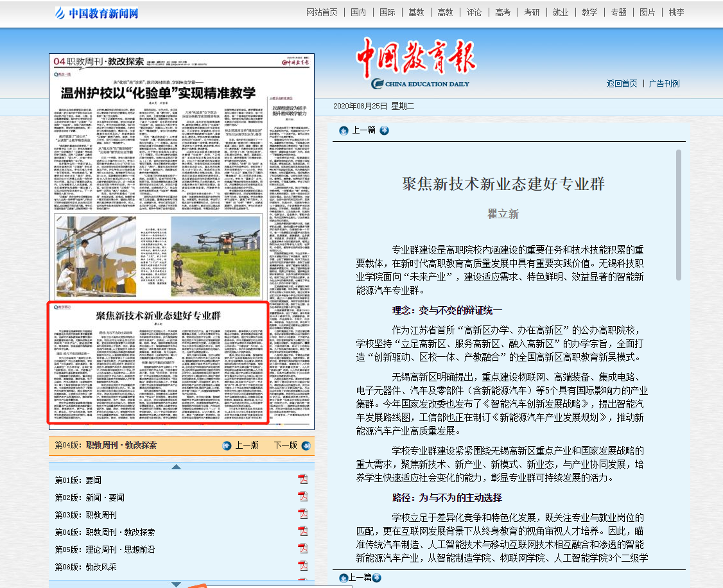
Task: Select 网站首页 in top navigation
Action: coord(322,12)
